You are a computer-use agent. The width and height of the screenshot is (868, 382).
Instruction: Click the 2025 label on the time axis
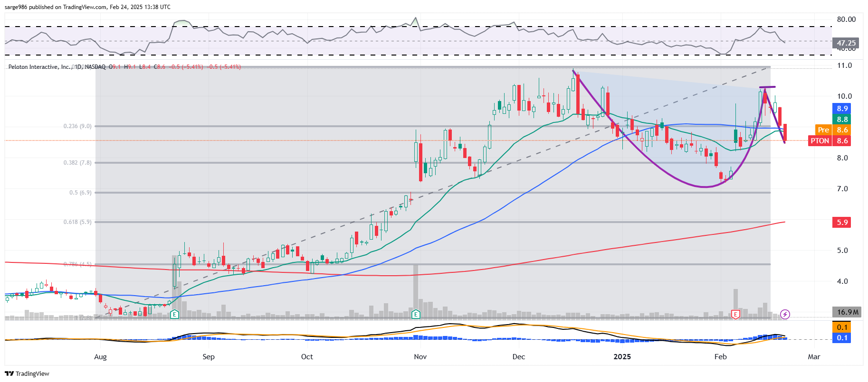tap(622, 357)
